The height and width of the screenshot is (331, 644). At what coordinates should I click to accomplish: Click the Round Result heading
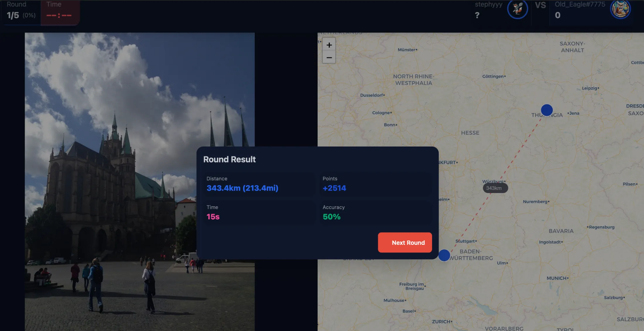[229, 159]
